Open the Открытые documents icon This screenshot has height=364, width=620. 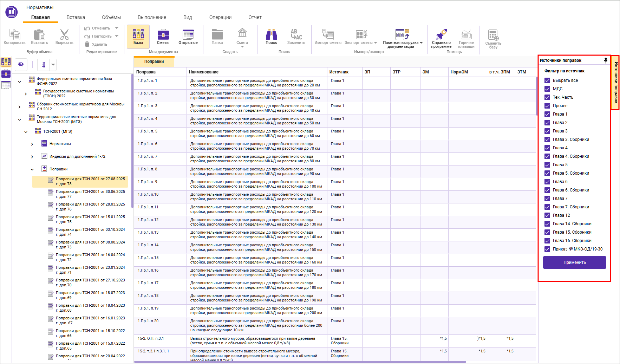coord(188,37)
